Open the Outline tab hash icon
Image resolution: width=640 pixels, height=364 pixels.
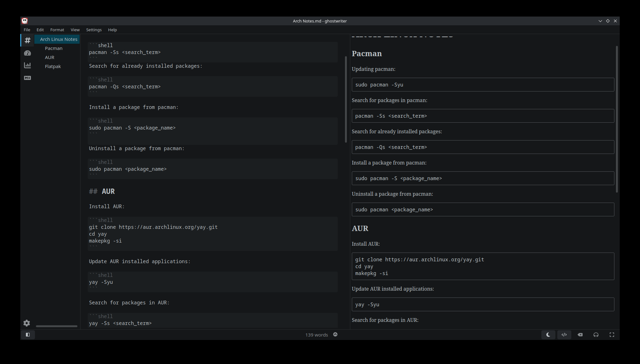27,40
